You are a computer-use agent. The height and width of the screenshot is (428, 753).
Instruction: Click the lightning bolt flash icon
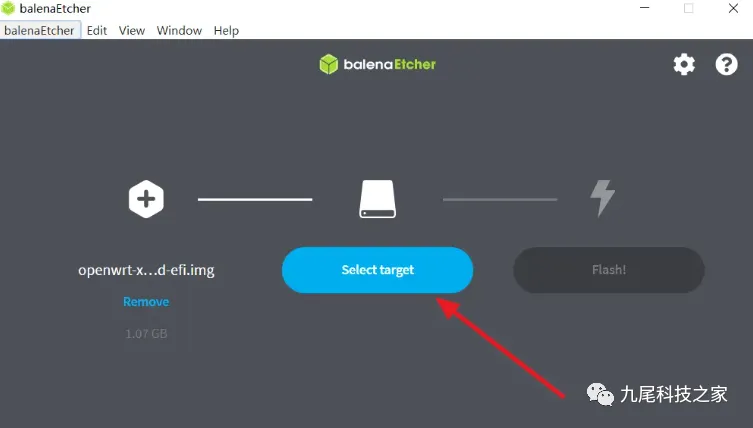tap(602, 198)
